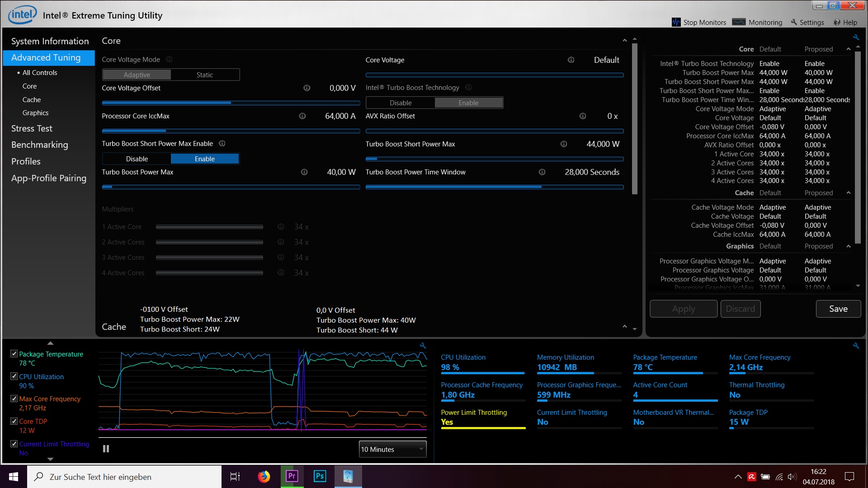The width and height of the screenshot is (868, 488).
Task: Click info icon beside Core Voltage Offset
Action: tap(307, 88)
